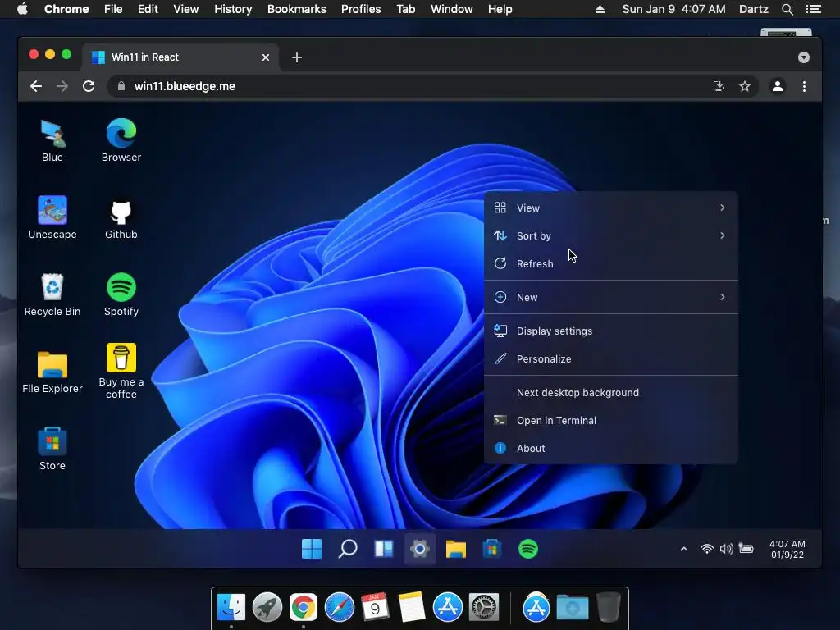Click the battery icon in system tray
Image resolution: width=840 pixels, height=630 pixels.
pyautogui.click(x=746, y=549)
